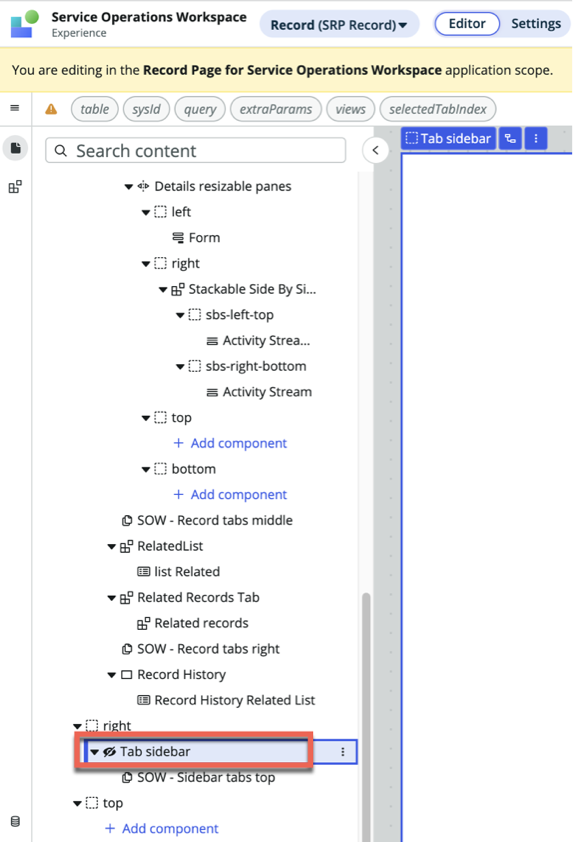Select the extraParams parameter pill
The width and height of the screenshot is (584, 842).
275,109
